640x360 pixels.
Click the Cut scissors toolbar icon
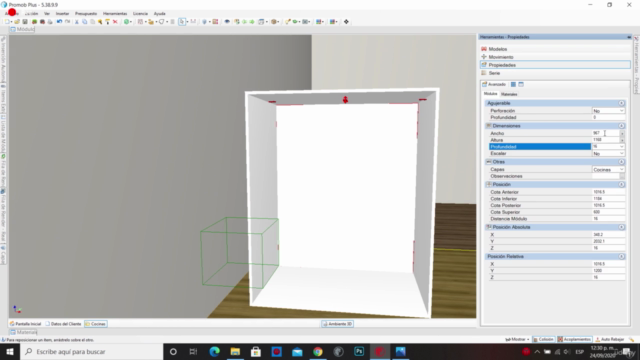(76, 22)
